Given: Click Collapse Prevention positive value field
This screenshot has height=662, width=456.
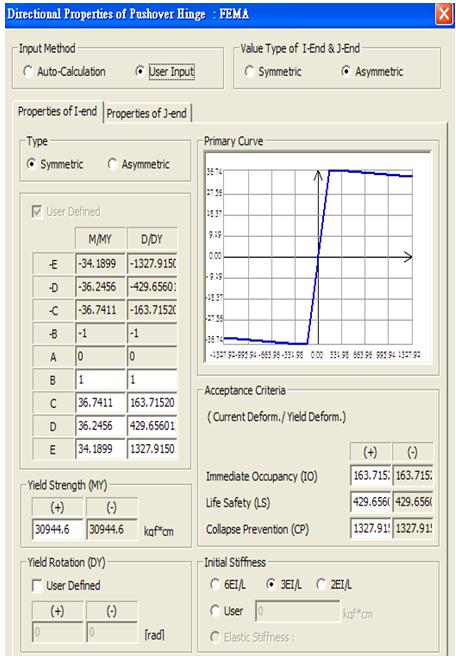Looking at the screenshot, I should click(371, 528).
